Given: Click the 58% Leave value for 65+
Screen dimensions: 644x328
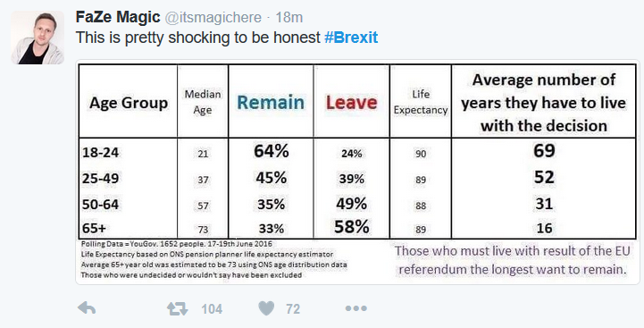Looking at the screenshot, I should 352,226.
